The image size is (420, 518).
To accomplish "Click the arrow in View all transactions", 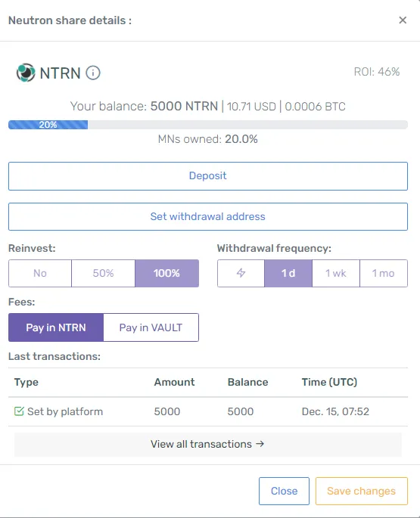I will 260,444.
